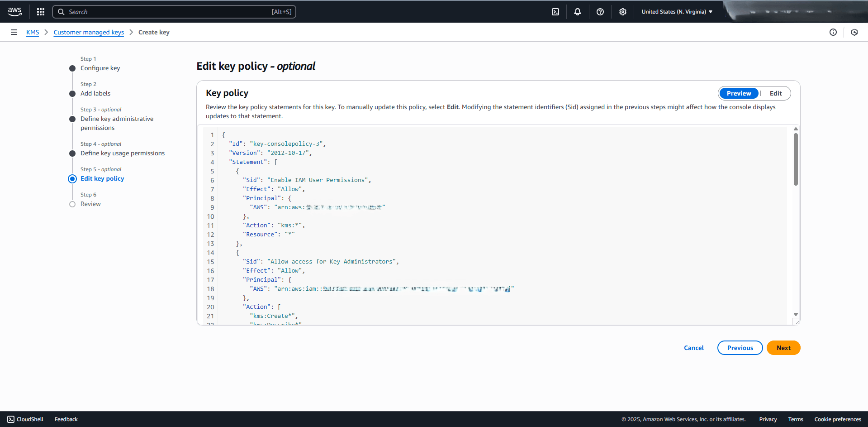868x427 pixels.
Task: Launch CloudShell from the top navigation bar
Action: click(x=555, y=11)
